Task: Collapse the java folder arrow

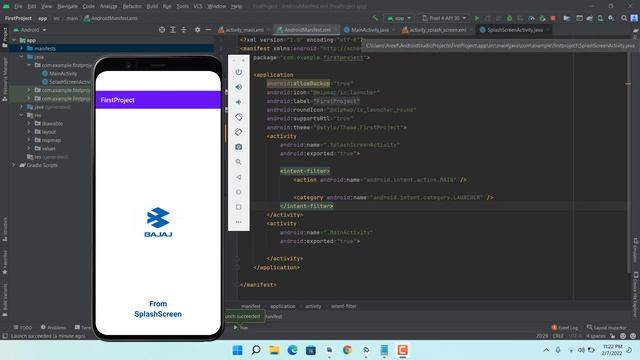Action: click(x=22, y=57)
